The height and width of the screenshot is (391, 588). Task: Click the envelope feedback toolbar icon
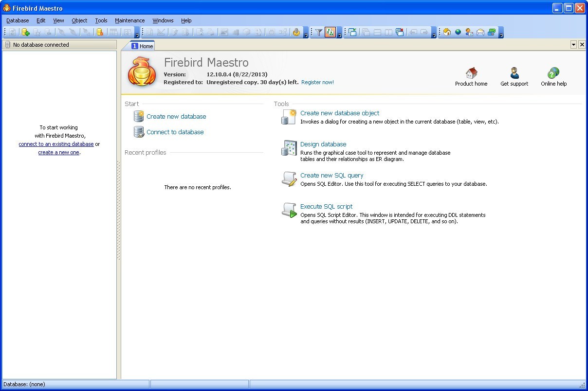[481, 32]
